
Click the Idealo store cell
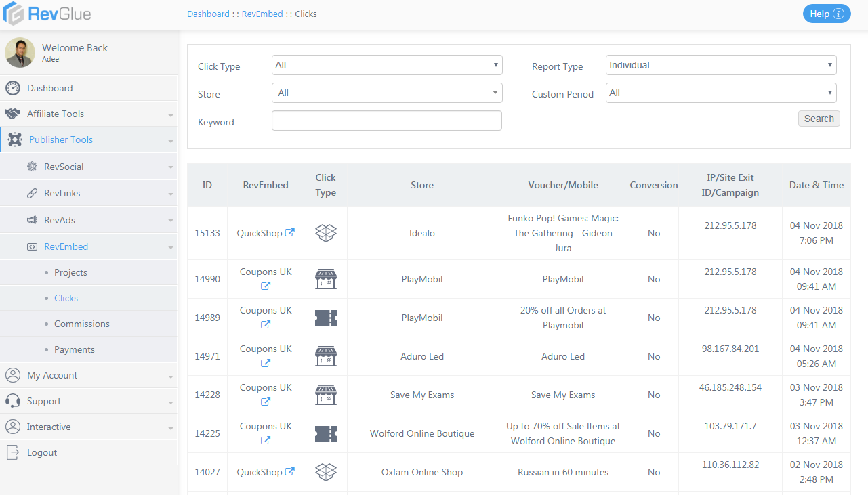[x=422, y=233]
